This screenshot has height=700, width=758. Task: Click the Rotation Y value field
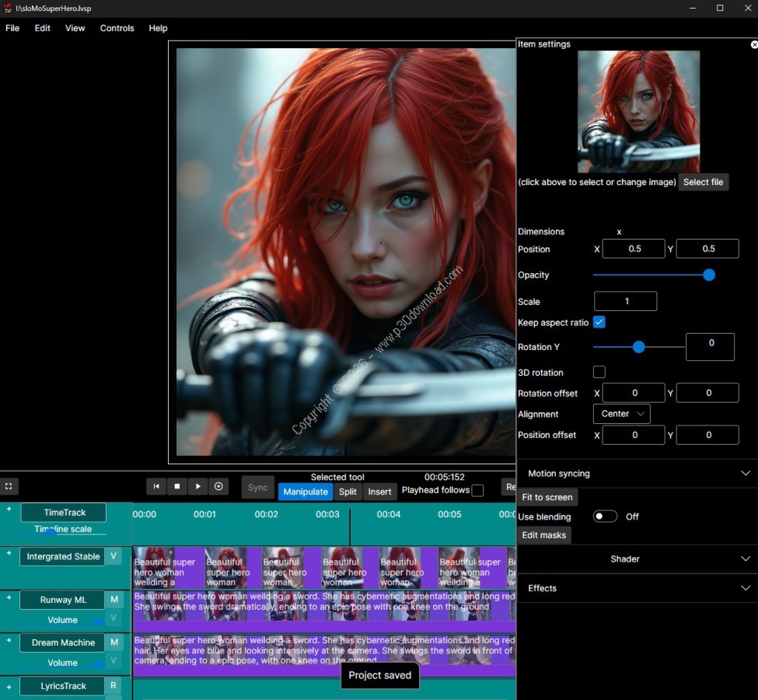pos(710,347)
